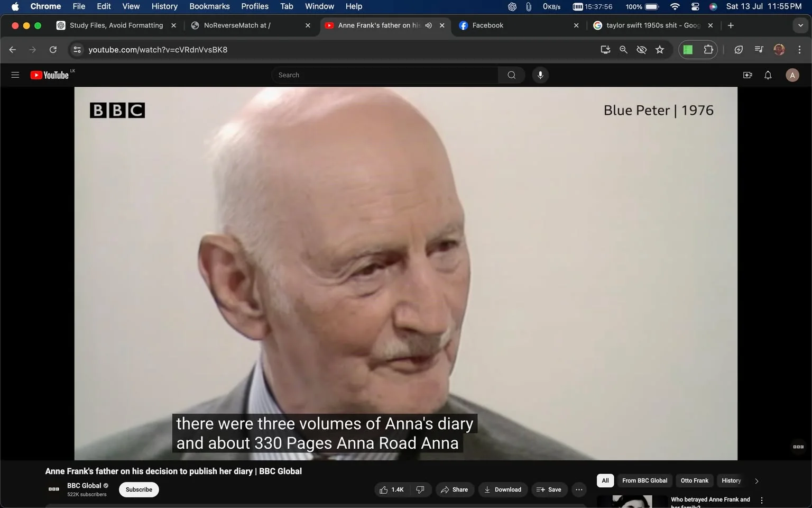Image resolution: width=812 pixels, height=508 pixels.
Task: Dislike the video with thumbs down
Action: point(421,489)
